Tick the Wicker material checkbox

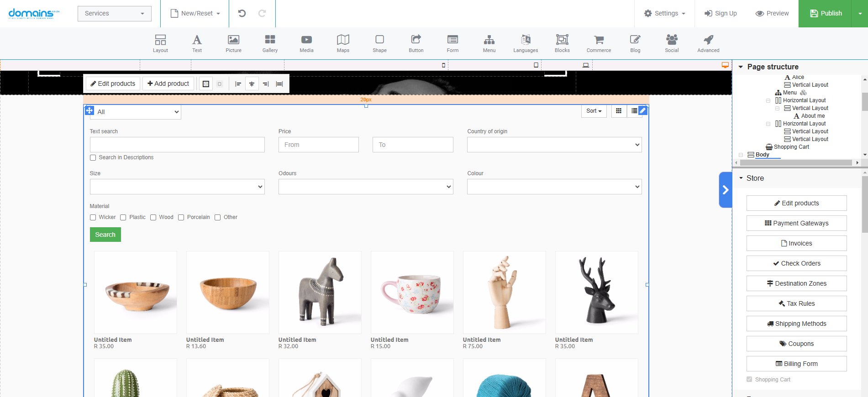click(93, 218)
